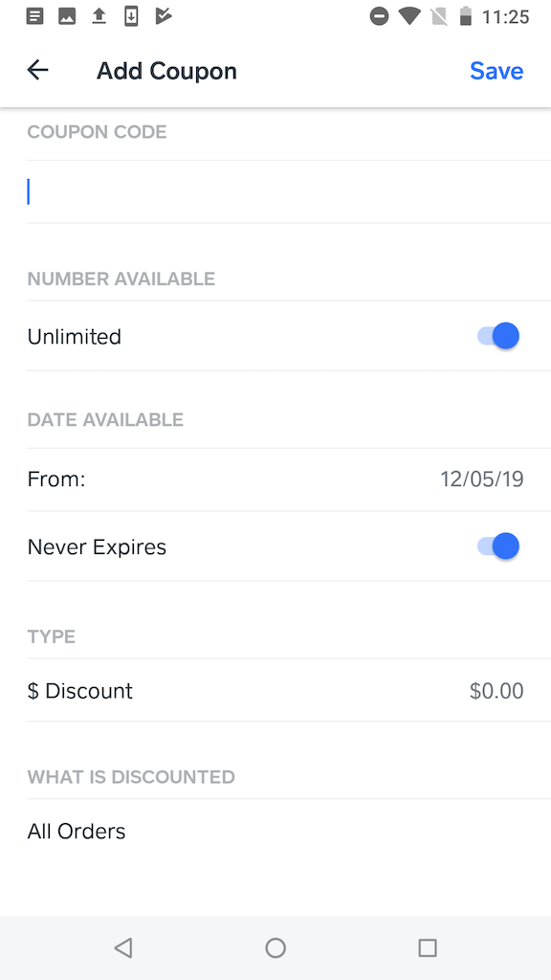This screenshot has width=551, height=980.
Task: Open the SMS message notification icon
Action: pyautogui.click(x=34, y=15)
